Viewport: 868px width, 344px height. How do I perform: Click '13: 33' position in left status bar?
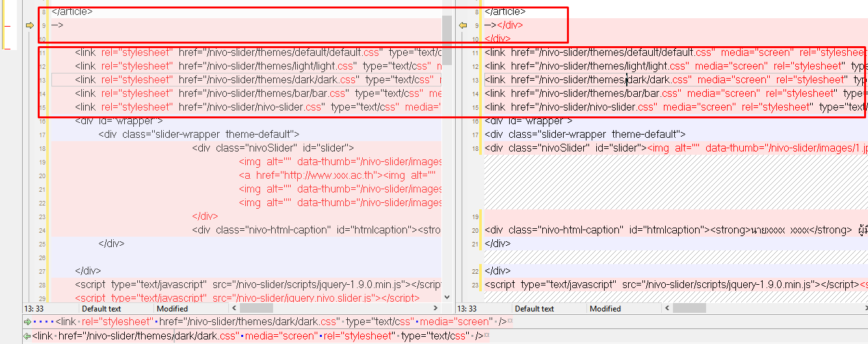pos(34,309)
